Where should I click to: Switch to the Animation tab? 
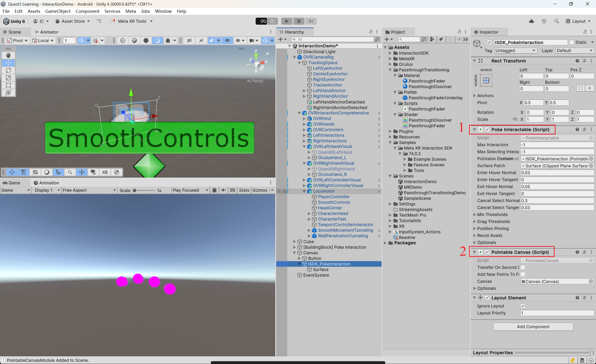[x=46, y=183]
